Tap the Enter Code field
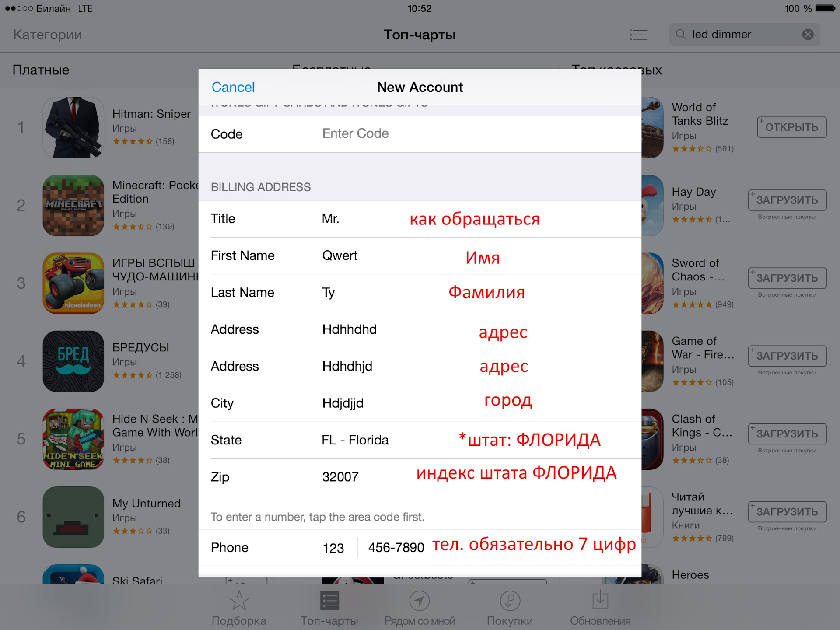The image size is (840, 630). (420, 134)
